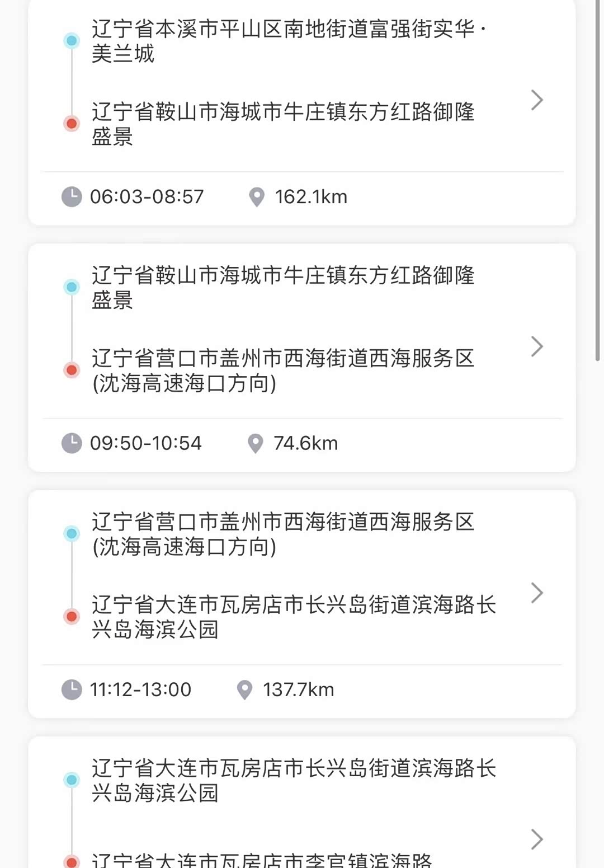Viewport: 604px width, 868px height.
Task: Tap destination 李官镇滨海路 in last card
Action: [x=262, y=860]
